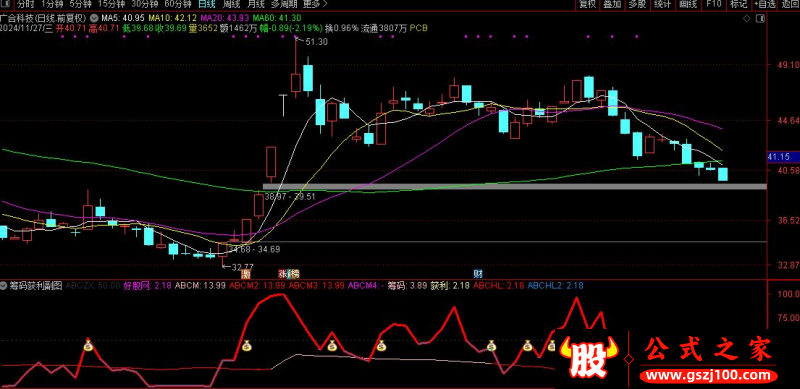Screen dimensions: 800x389
Task: Toggle the 复权 price adjustment option
Action: [x=587, y=4]
